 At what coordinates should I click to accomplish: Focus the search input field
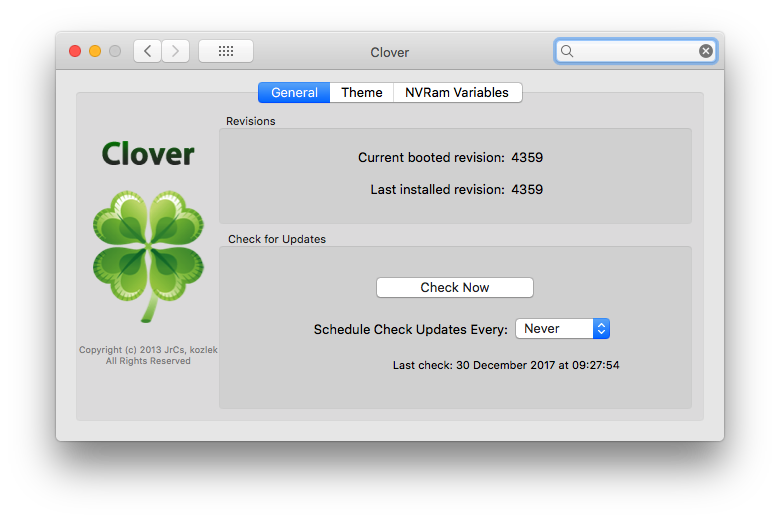[x=636, y=51]
